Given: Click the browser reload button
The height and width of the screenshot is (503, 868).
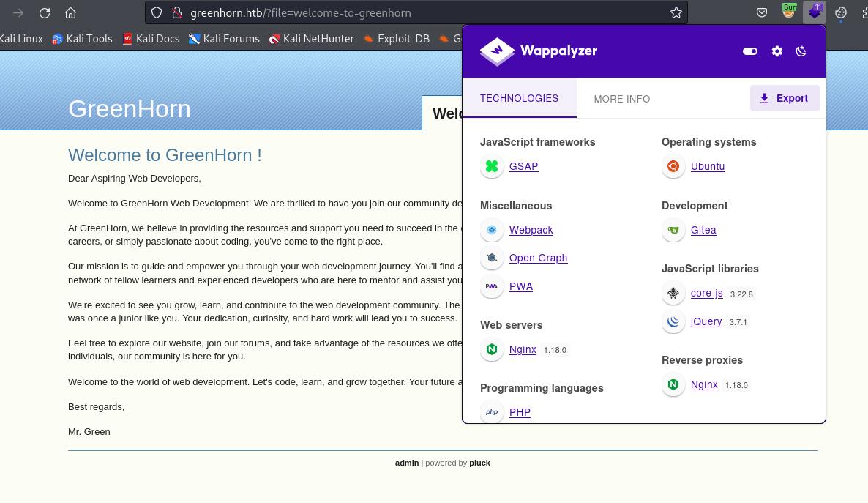Looking at the screenshot, I should (45, 12).
